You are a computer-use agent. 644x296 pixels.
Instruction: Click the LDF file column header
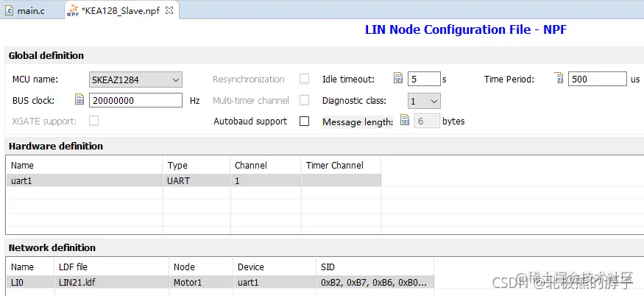click(111, 267)
